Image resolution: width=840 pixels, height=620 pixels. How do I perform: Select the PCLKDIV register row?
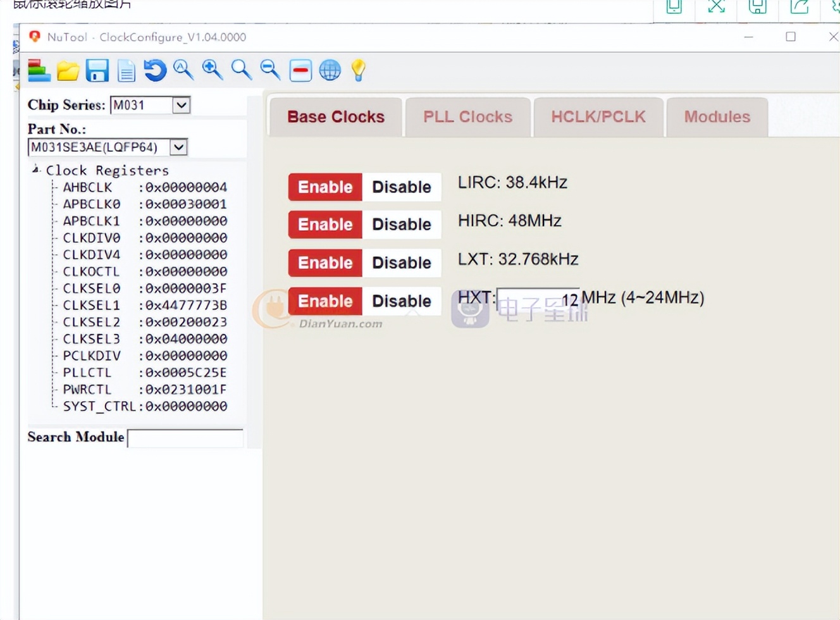pos(145,356)
